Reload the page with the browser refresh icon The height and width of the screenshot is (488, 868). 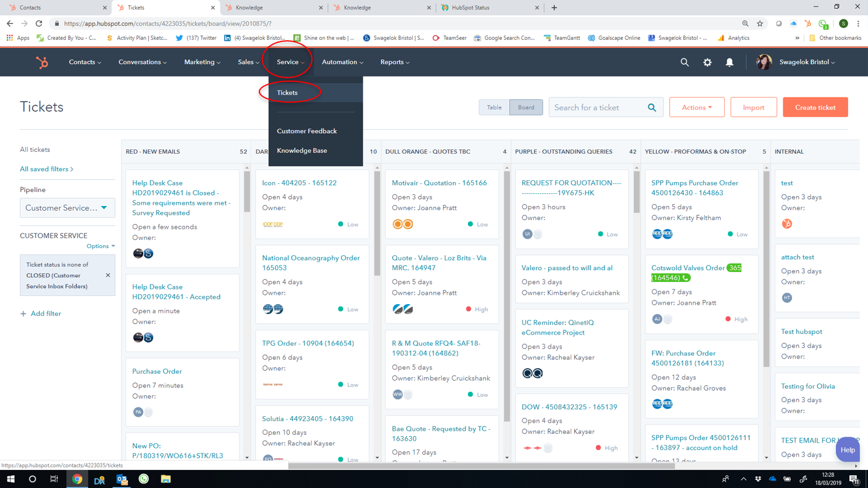pos(39,23)
